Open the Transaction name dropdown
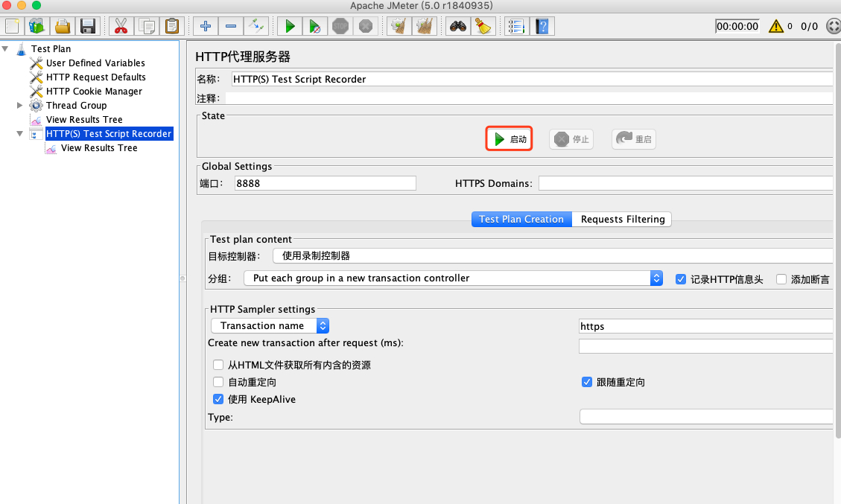 (x=270, y=325)
